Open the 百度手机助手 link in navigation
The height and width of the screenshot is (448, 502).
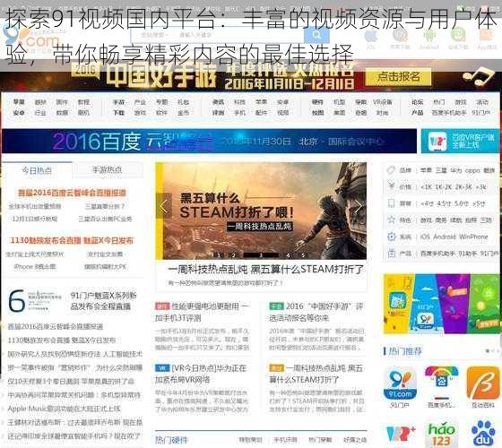point(449,113)
